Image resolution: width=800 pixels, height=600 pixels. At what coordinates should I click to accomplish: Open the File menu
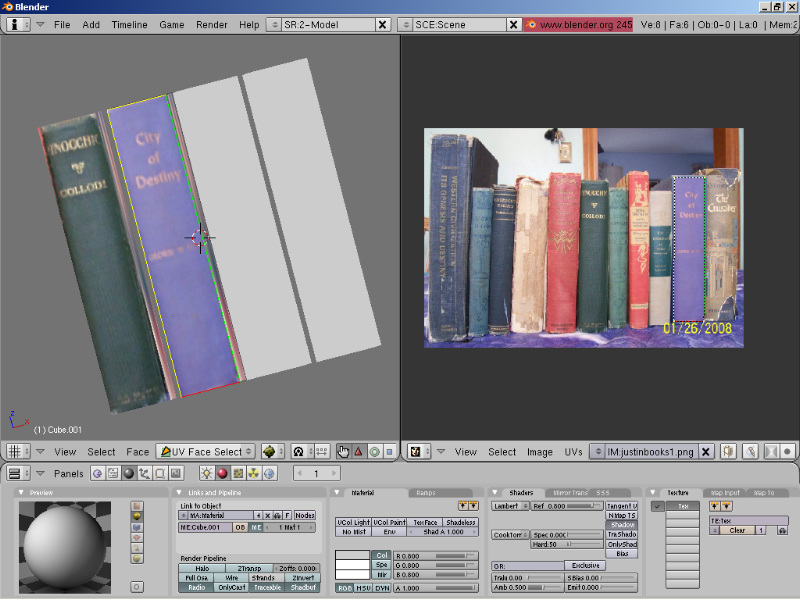tap(62, 24)
